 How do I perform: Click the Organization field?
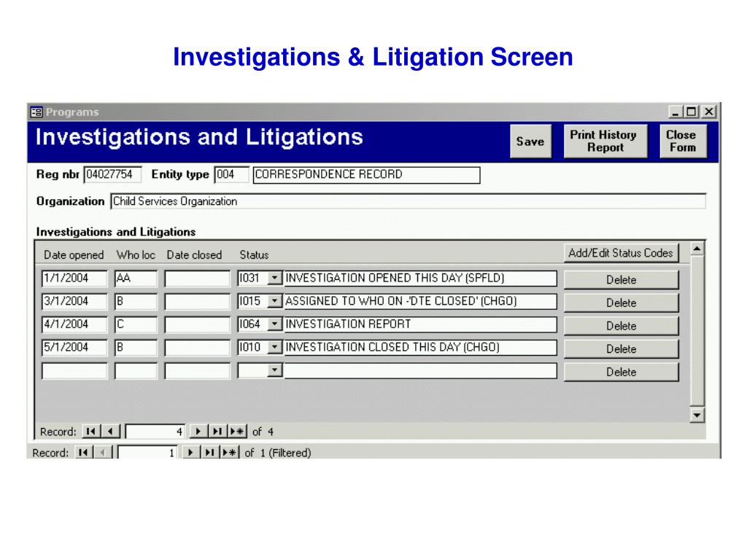(409, 201)
